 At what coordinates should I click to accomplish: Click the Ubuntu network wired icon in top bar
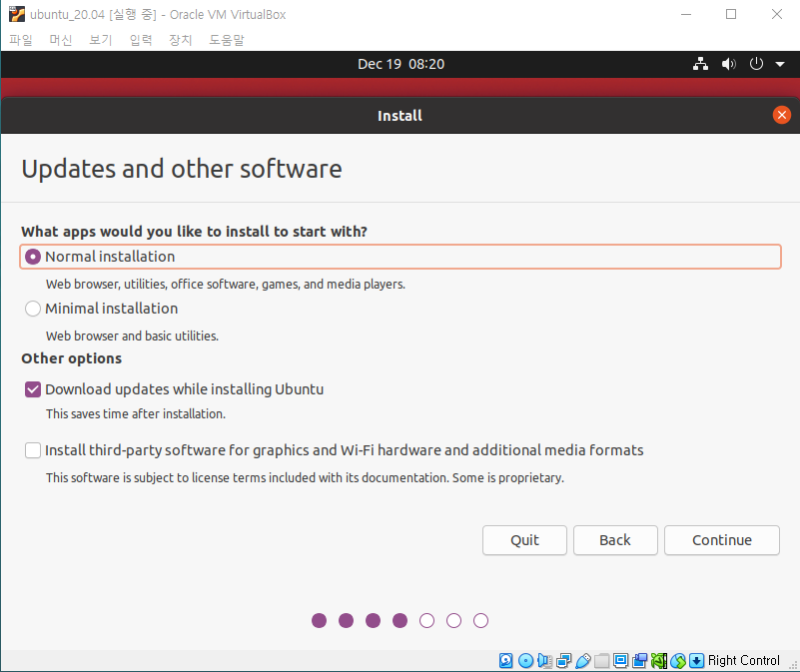pyautogui.click(x=700, y=64)
